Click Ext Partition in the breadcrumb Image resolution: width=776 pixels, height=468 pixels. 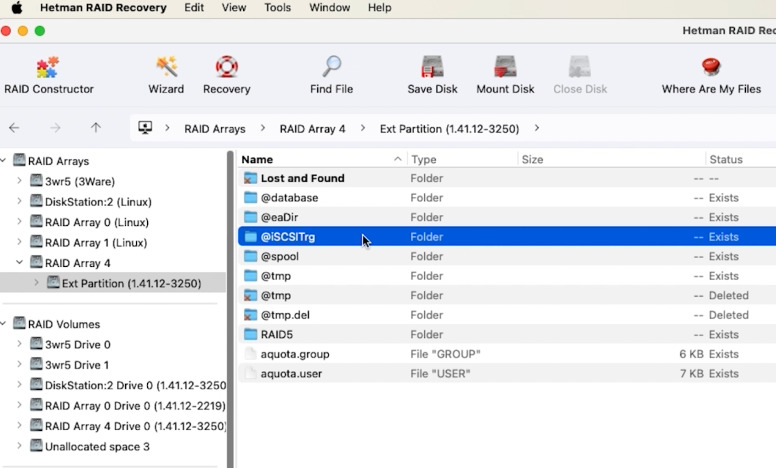pos(449,129)
